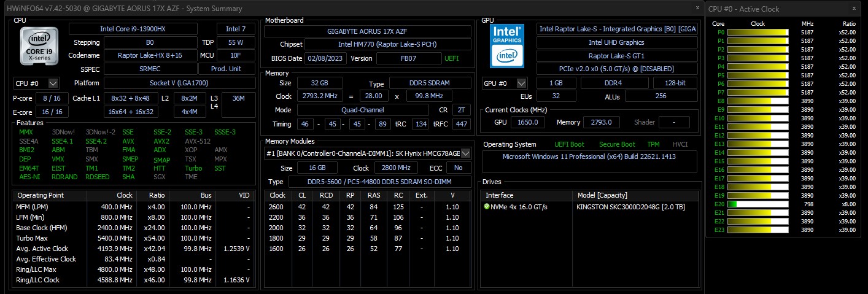This screenshot has width=868, height=294.
Task: Open the memory module selection dropdown
Action: (368, 153)
